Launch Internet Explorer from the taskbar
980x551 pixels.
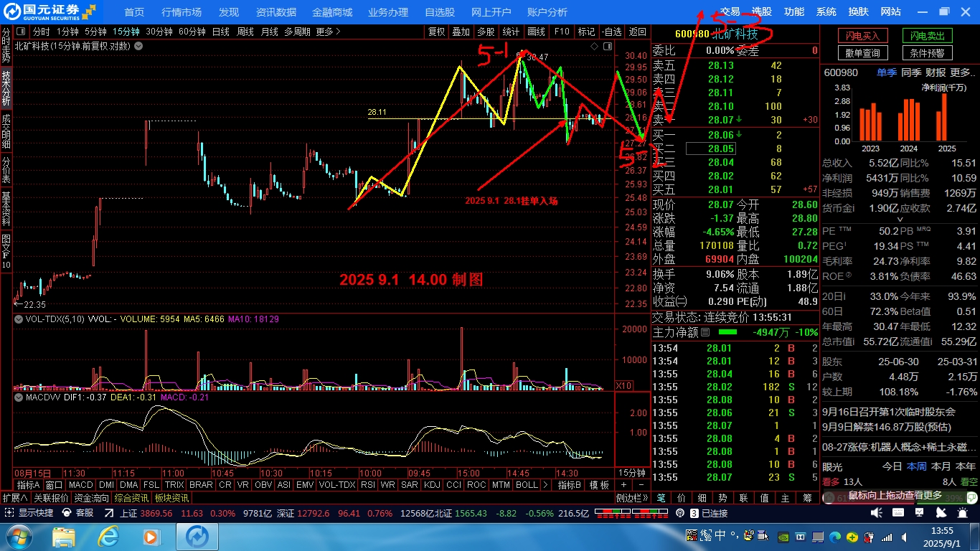point(109,537)
